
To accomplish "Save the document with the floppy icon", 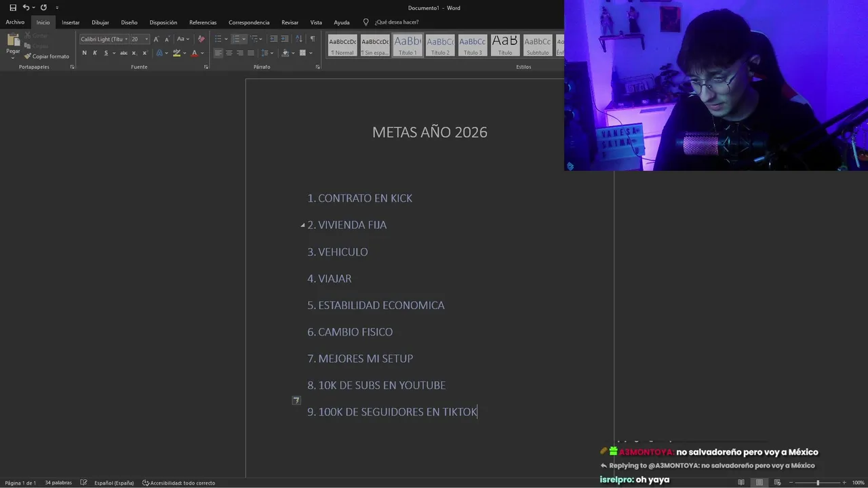I will pyautogui.click(x=13, y=7).
